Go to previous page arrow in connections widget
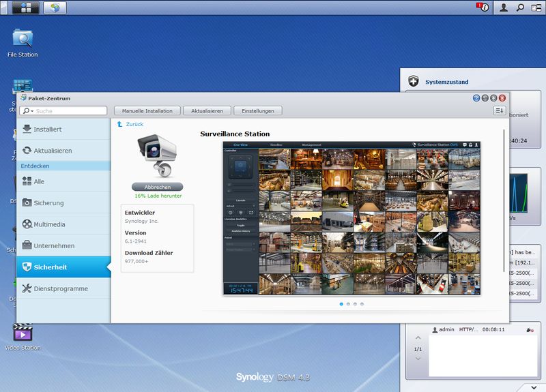The height and width of the screenshot is (392, 546). pyautogui.click(x=418, y=337)
